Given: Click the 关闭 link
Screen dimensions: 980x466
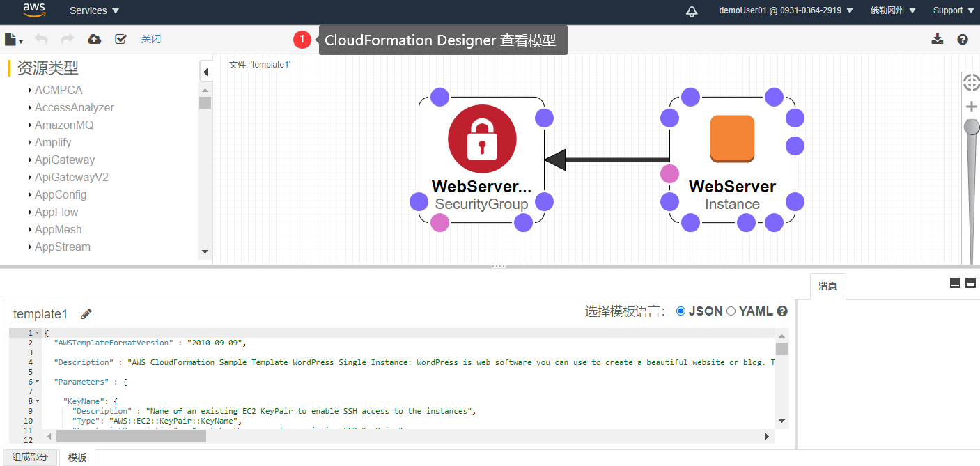Looking at the screenshot, I should (151, 39).
